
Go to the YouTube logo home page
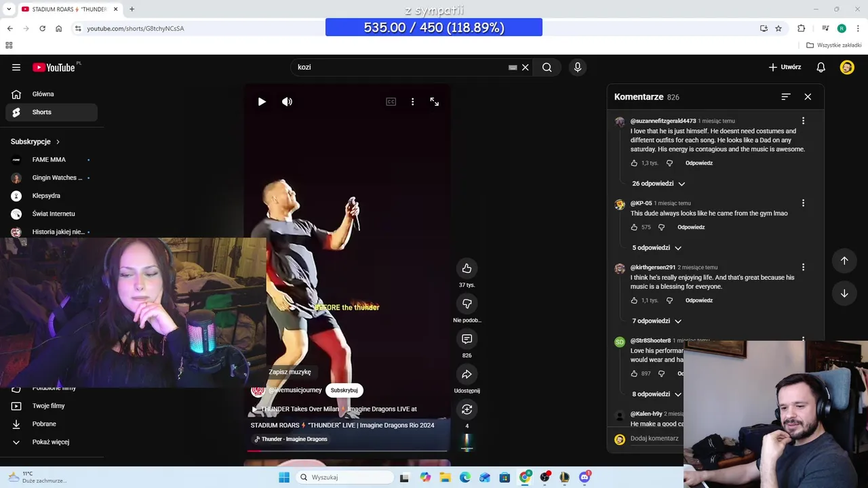(54, 67)
